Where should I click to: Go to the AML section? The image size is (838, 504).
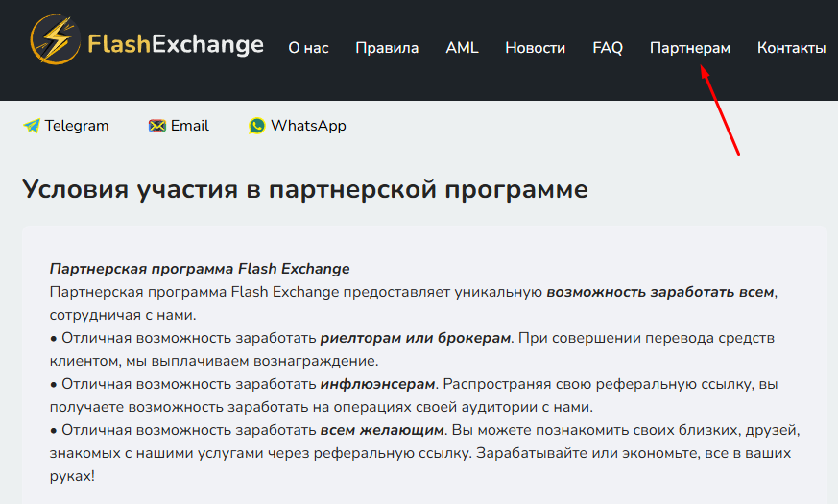click(463, 48)
